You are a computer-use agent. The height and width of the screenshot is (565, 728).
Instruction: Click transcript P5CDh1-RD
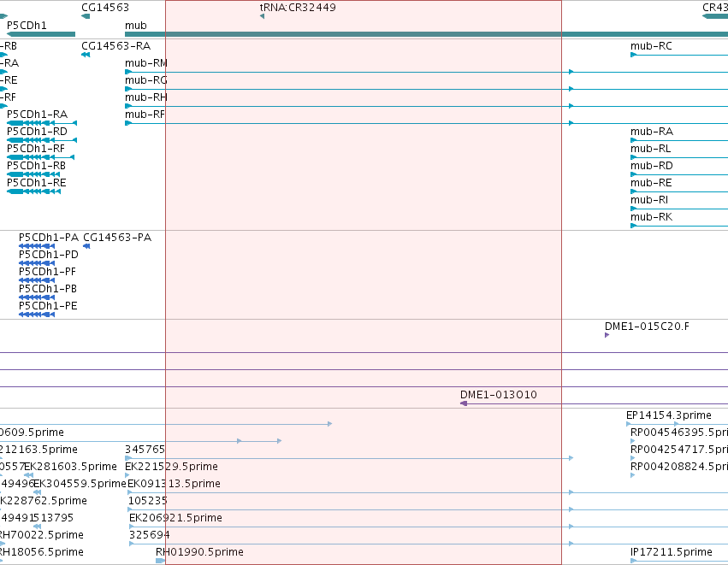(x=37, y=132)
